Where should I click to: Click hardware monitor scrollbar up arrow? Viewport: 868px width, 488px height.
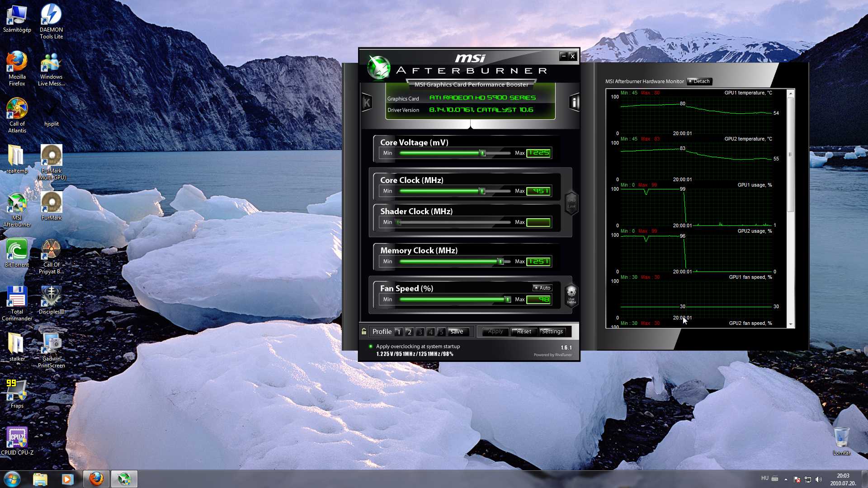[791, 93]
